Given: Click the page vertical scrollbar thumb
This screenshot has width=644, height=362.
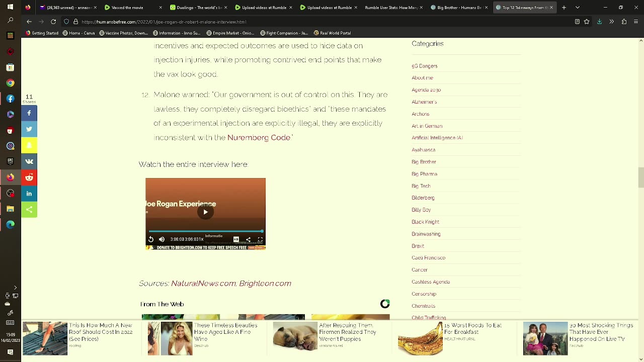Looking at the screenshot, I should (x=640, y=177).
